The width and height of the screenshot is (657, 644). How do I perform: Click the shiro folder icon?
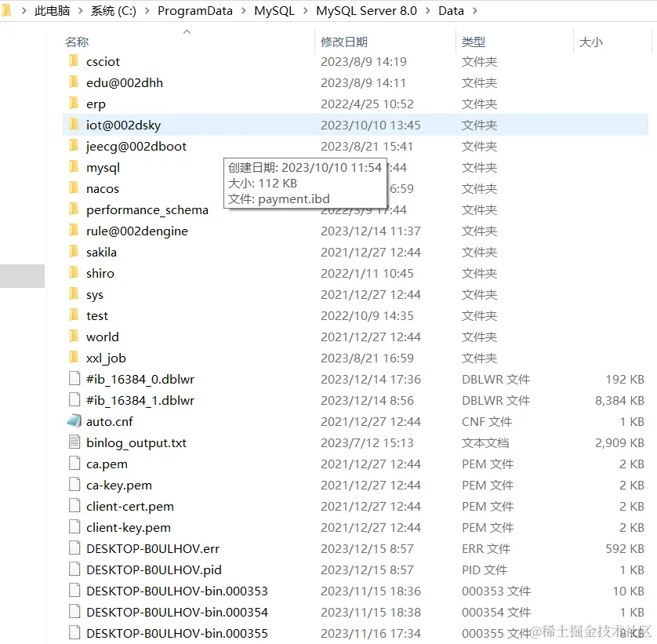click(x=74, y=273)
